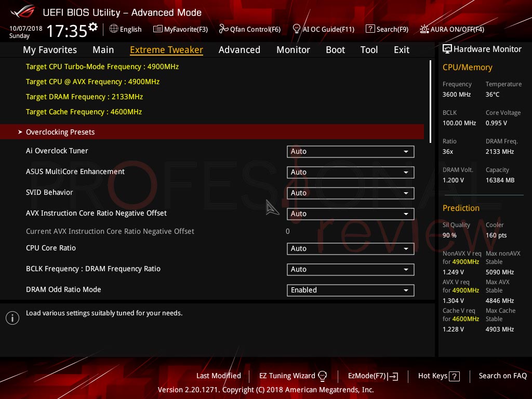
Task: Click the CPU Core Ratio label
Action: click(x=51, y=248)
